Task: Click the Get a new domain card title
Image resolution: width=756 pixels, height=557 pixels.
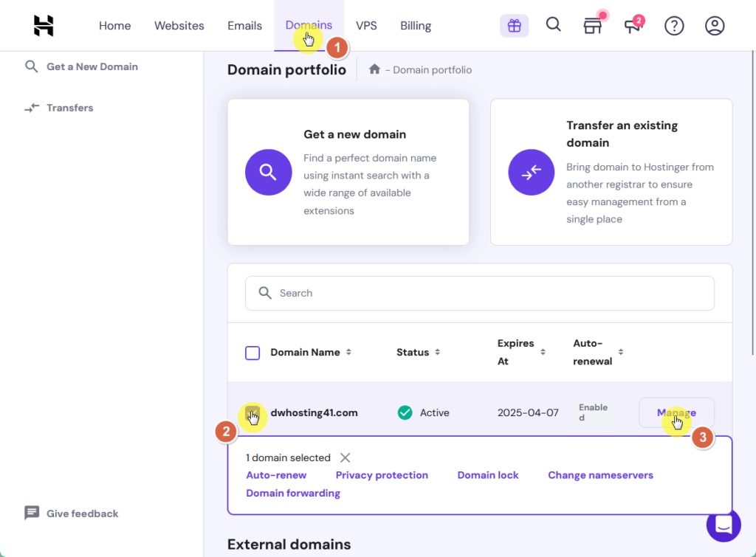Action: pos(355,134)
